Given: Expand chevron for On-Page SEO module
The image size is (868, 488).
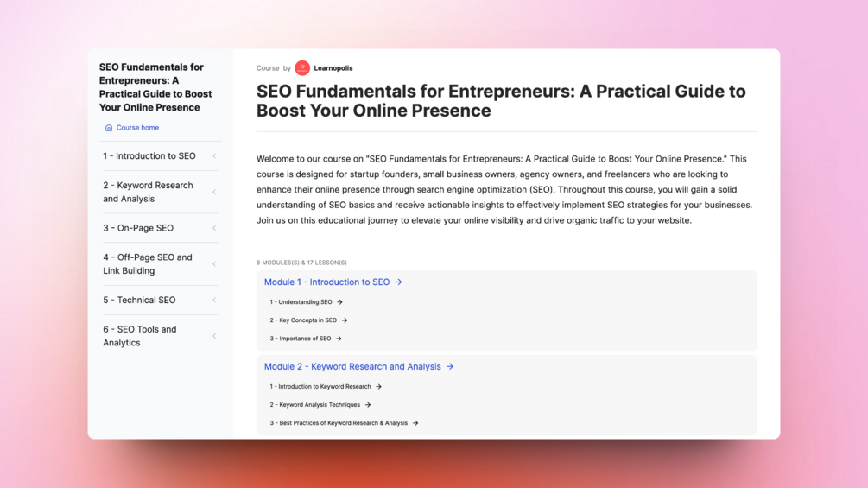Looking at the screenshot, I should (x=214, y=228).
